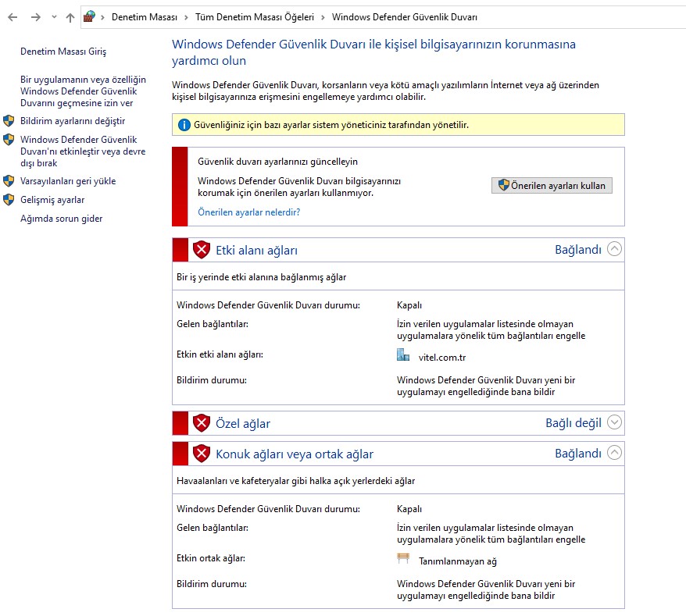Click the Bağlı değil status text
686x616 pixels.
(x=573, y=423)
